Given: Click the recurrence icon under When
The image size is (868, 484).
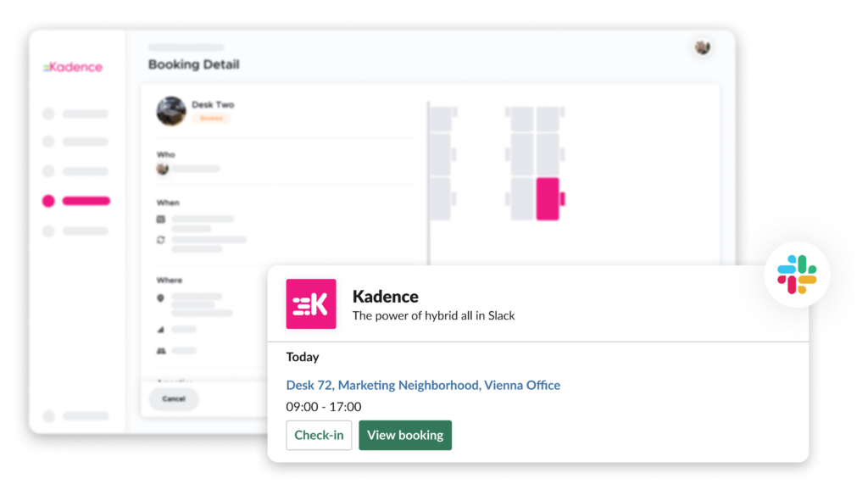Looking at the screenshot, I should pyautogui.click(x=160, y=240).
